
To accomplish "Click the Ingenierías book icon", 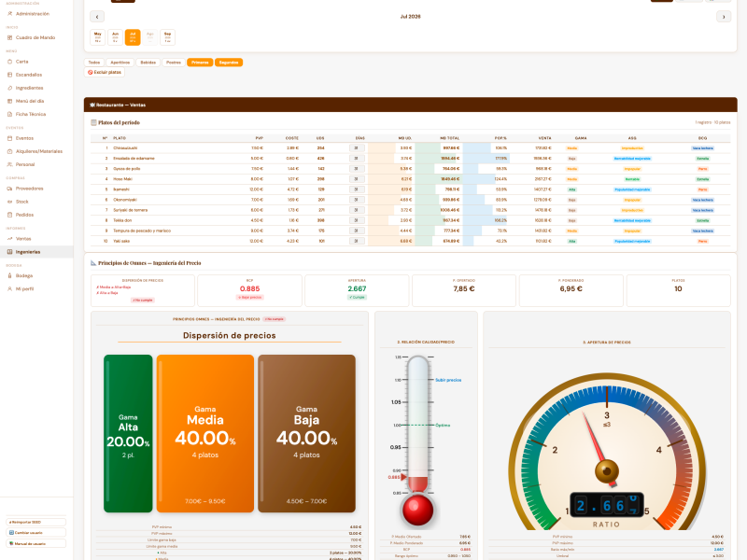I will pyautogui.click(x=9, y=252).
